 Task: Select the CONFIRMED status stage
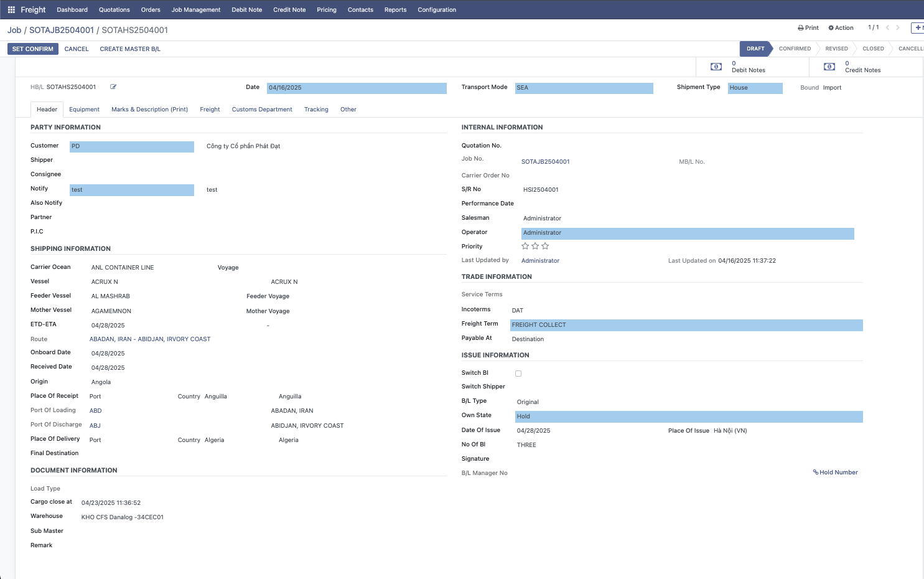tap(795, 49)
